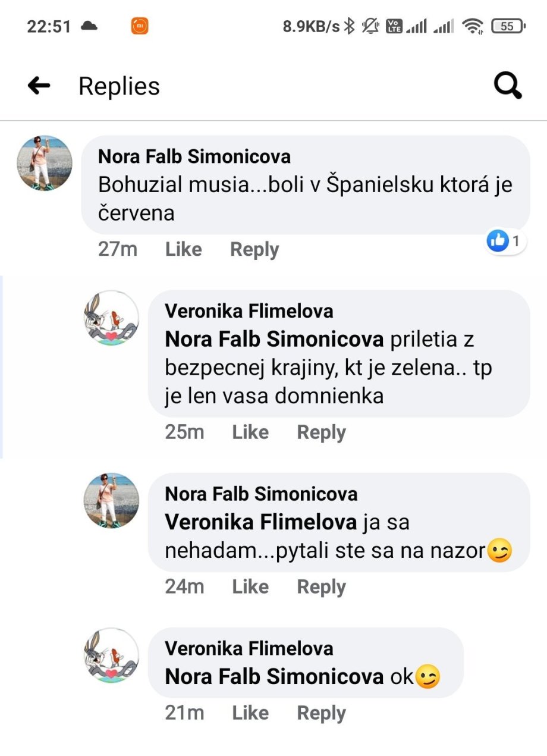
Task: Tap the cloud icon in status bar
Action: click(89, 26)
